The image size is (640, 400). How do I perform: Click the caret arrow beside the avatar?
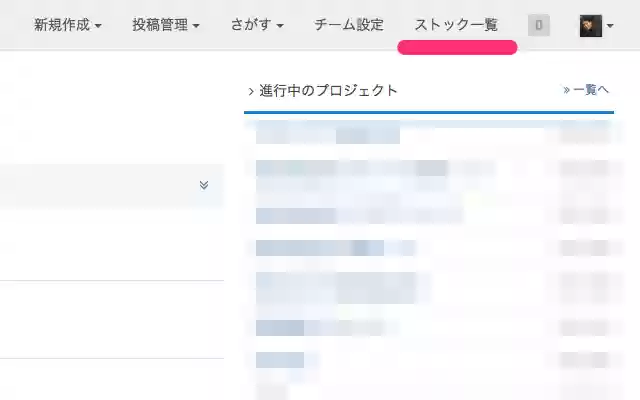[x=610, y=27]
